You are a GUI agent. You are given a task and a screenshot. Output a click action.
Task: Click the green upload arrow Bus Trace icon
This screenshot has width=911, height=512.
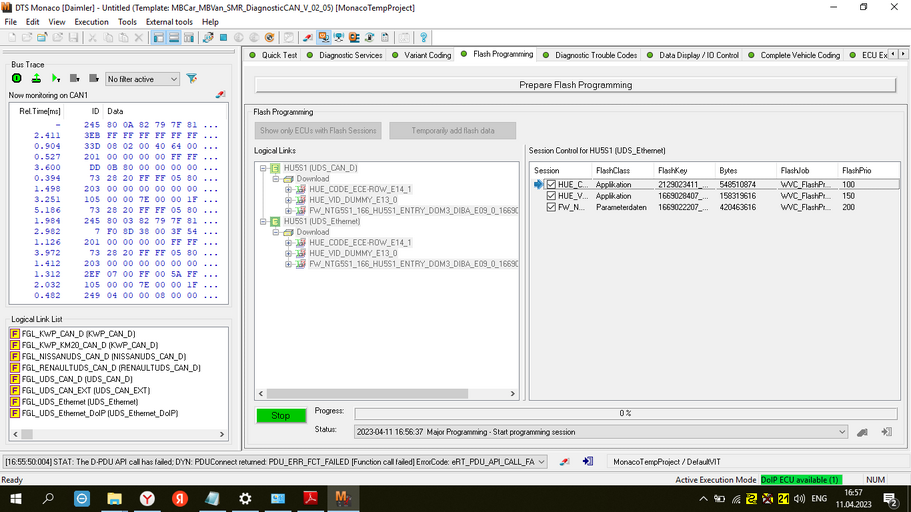coord(36,78)
